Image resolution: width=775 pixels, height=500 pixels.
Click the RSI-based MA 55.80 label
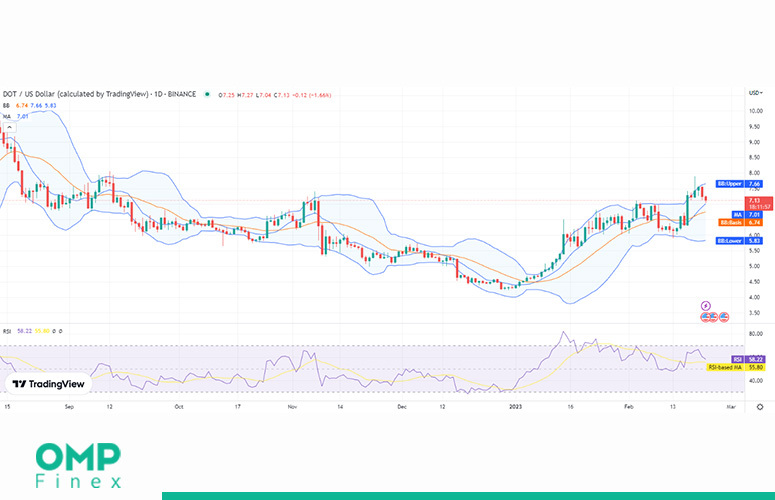pos(735,367)
